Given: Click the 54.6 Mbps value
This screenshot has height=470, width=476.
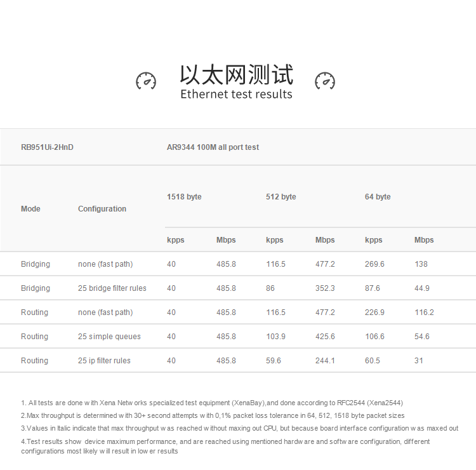Looking at the screenshot, I should click(x=421, y=337).
